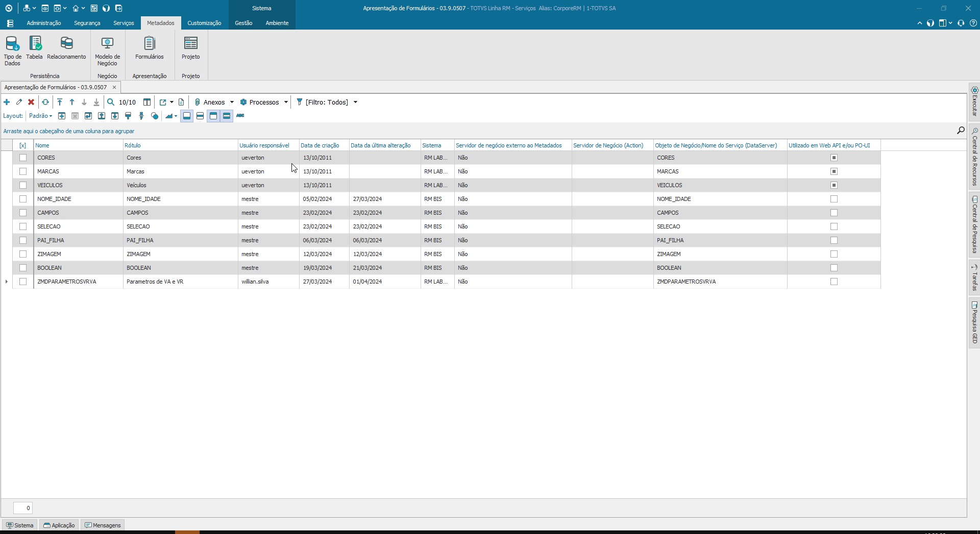This screenshot has height=534, width=980.
Task: Switch to the Administração ribbon tab
Action: (44, 23)
